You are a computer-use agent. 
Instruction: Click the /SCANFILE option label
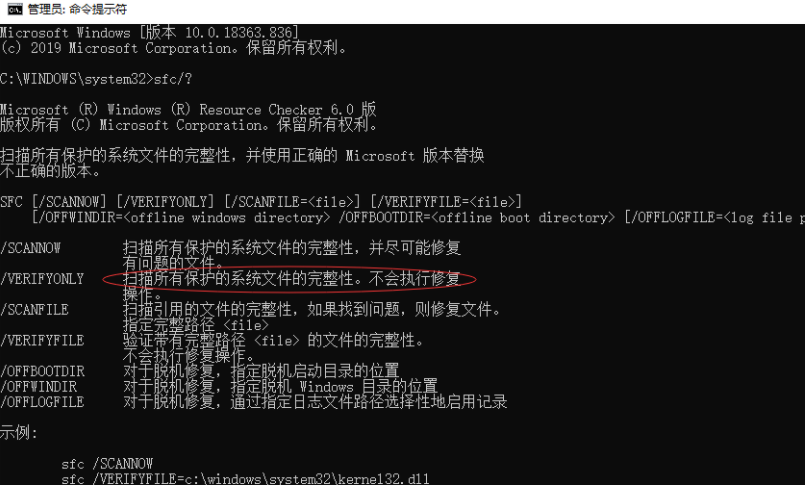coord(34,310)
